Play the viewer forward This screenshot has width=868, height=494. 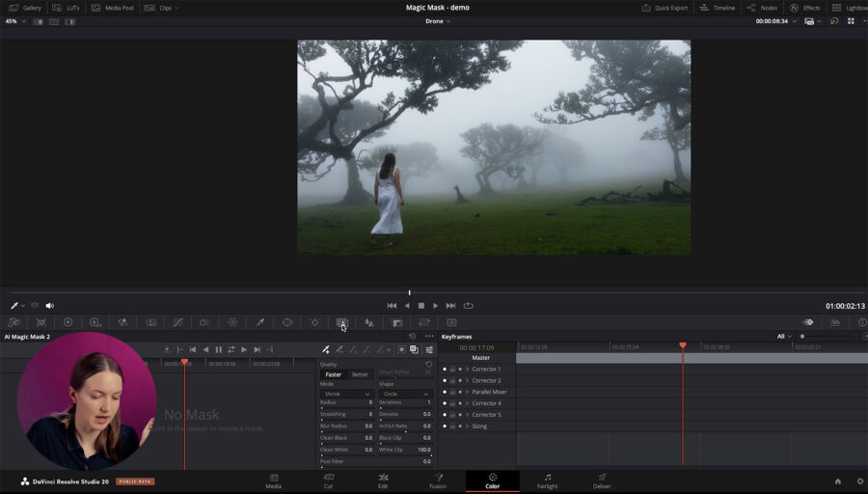[436, 305]
